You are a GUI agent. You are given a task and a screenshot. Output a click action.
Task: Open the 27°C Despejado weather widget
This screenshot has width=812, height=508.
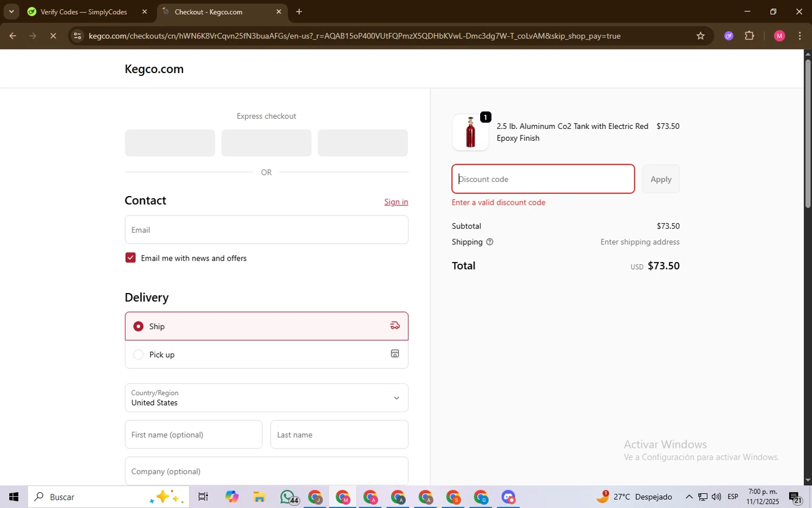(x=634, y=497)
